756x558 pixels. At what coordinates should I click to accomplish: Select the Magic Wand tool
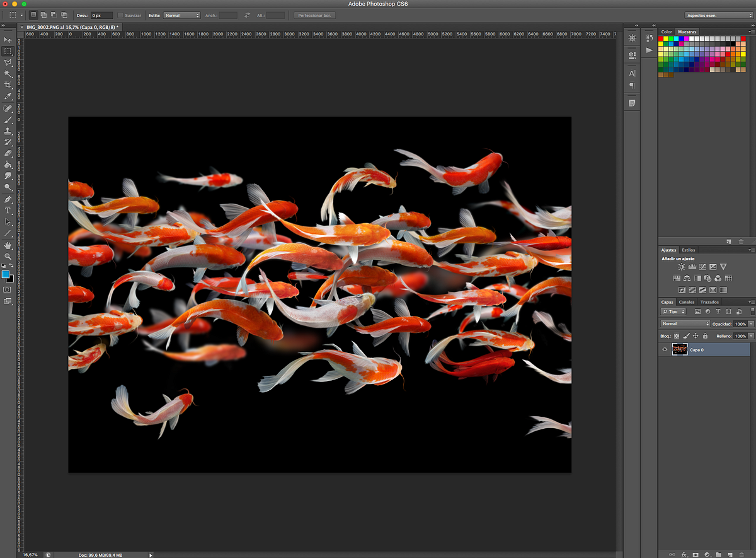(x=8, y=74)
